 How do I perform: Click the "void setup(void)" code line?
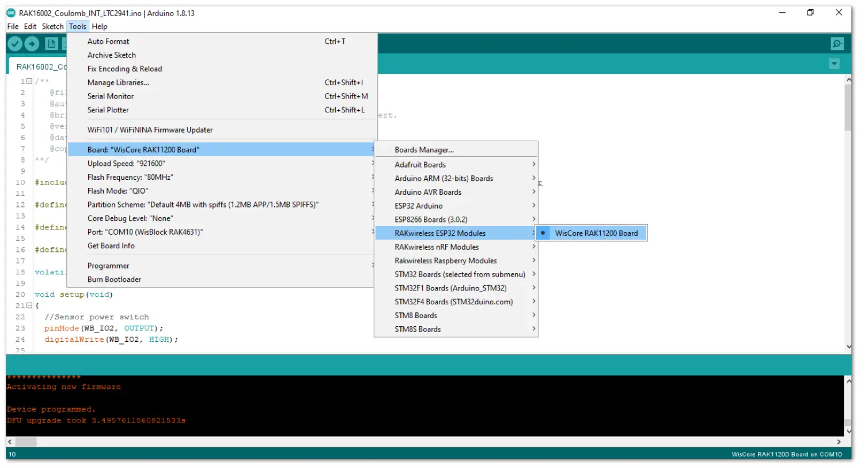(x=74, y=295)
